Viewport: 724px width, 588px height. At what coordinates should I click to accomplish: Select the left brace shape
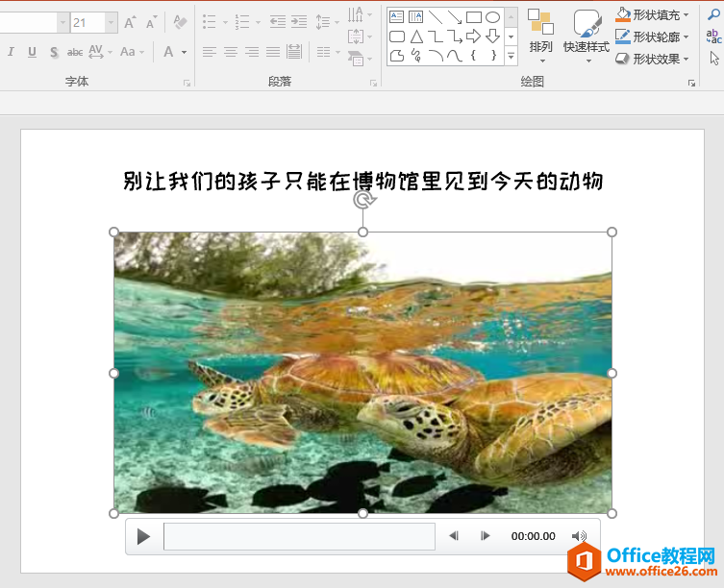(x=473, y=56)
